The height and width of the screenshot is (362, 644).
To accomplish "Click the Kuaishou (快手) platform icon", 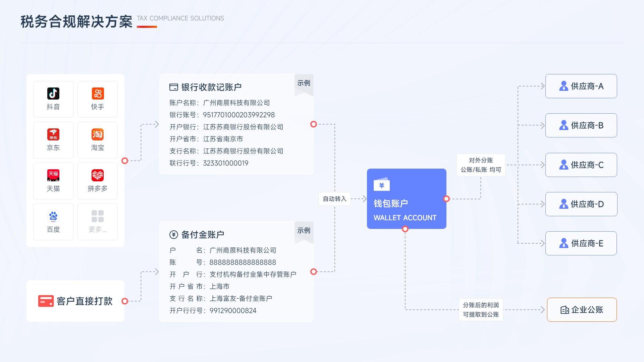I will pyautogui.click(x=98, y=94).
